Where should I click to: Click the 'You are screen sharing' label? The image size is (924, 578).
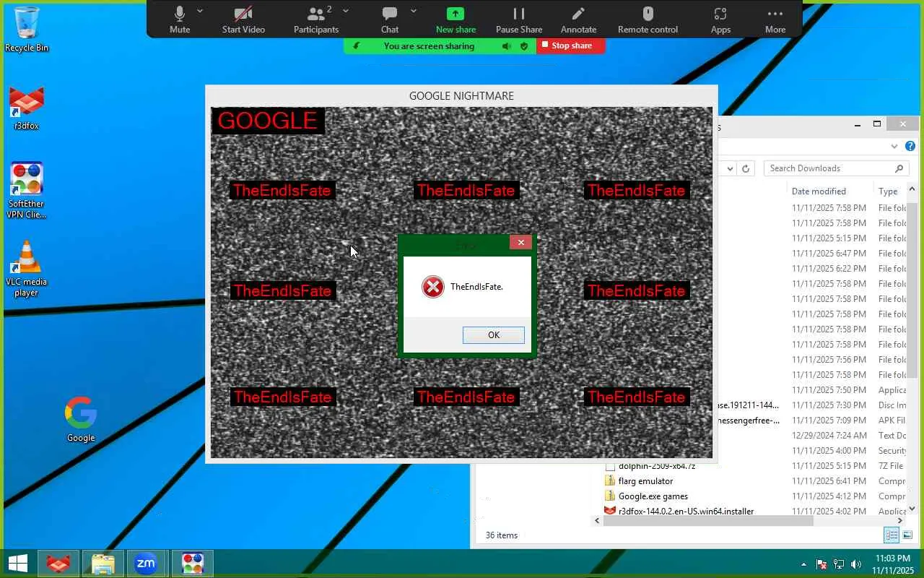pyautogui.click(x=429, y=46)
